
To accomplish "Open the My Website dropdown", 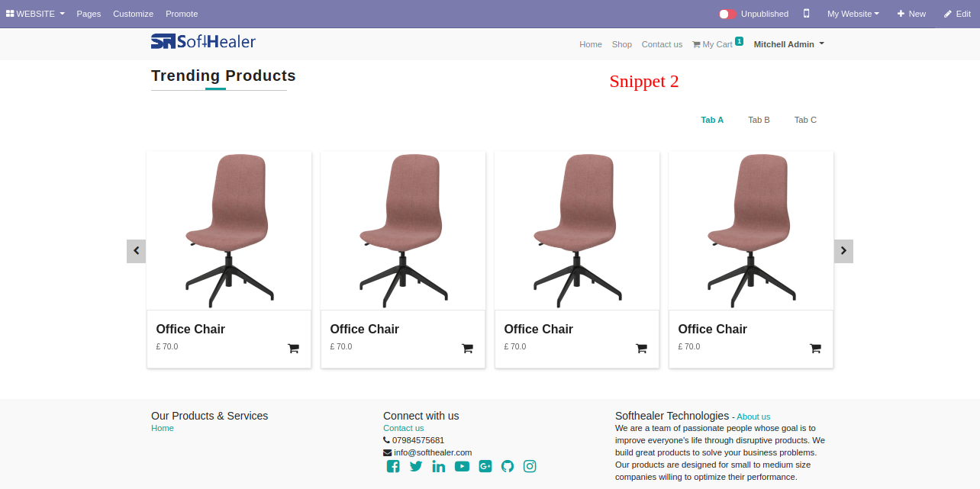I will (853, 14).
